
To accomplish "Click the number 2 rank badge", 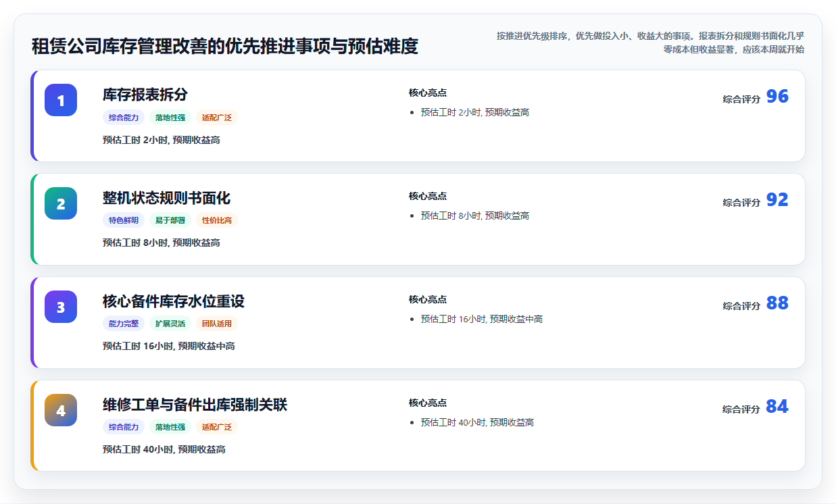I will 61,203.
